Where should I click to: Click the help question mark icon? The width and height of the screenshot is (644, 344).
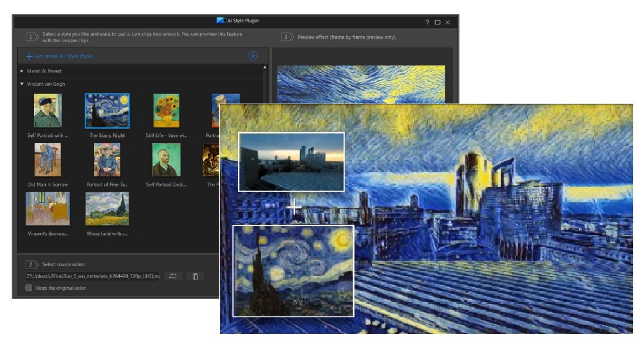[427, 23]
